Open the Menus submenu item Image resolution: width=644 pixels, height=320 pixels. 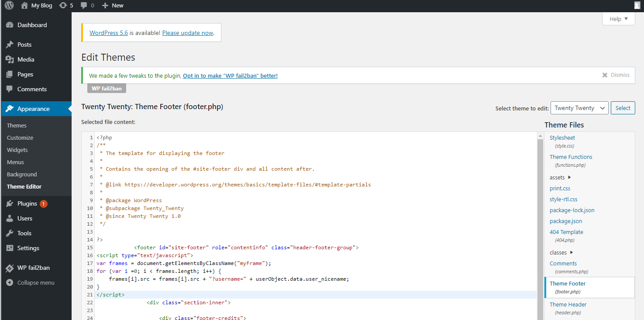pos(15,162)
